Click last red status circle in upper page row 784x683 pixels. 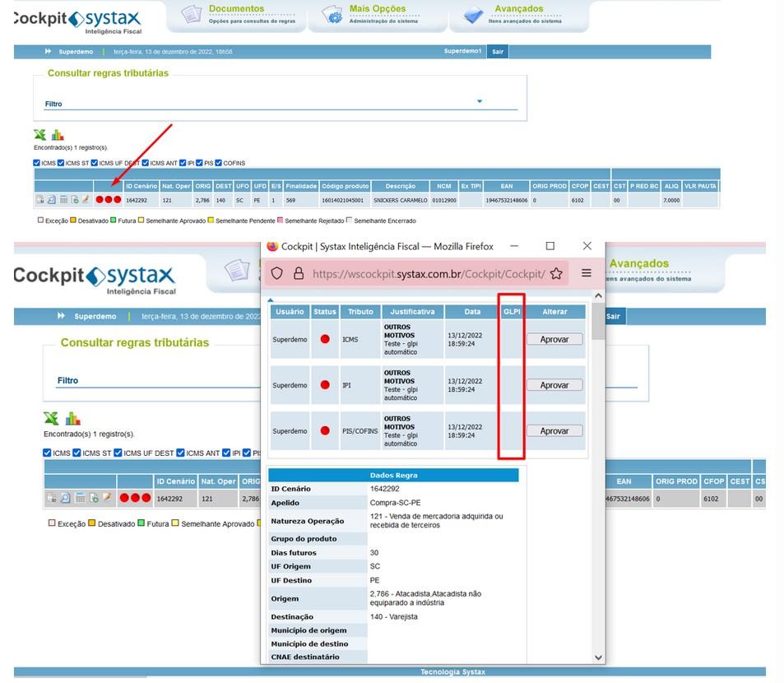118,199
